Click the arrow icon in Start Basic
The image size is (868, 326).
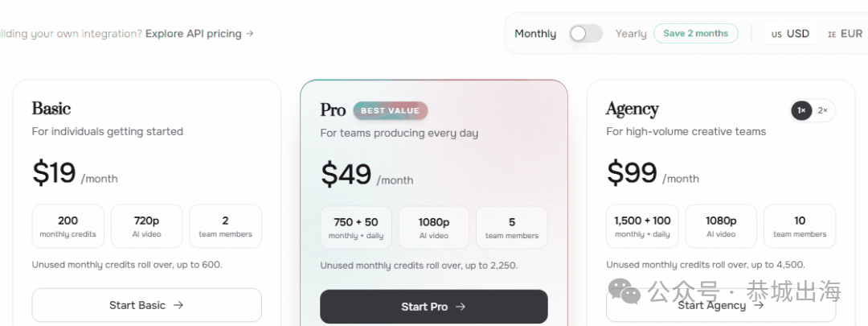(x=178, y=305)
